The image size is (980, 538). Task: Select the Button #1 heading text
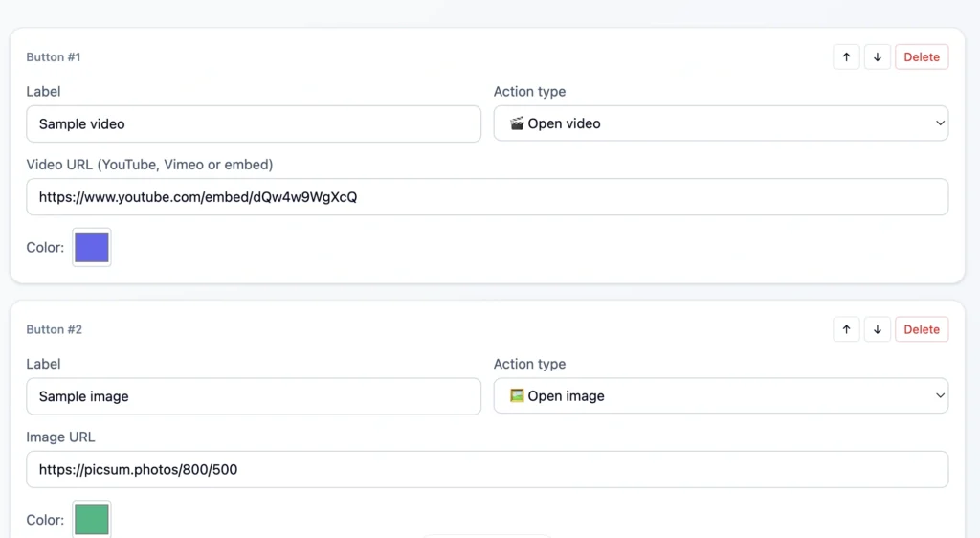[54, 56]
